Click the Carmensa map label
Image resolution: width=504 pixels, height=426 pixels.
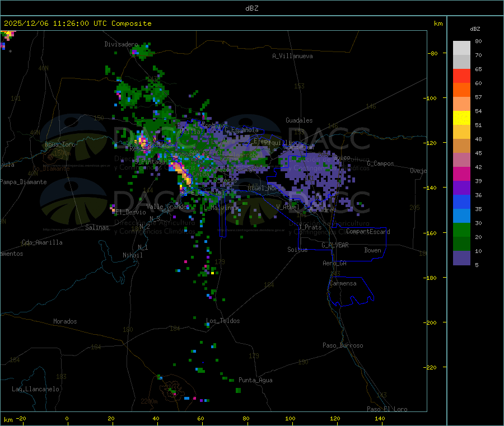pyautogui.click(x=343, y=283)
